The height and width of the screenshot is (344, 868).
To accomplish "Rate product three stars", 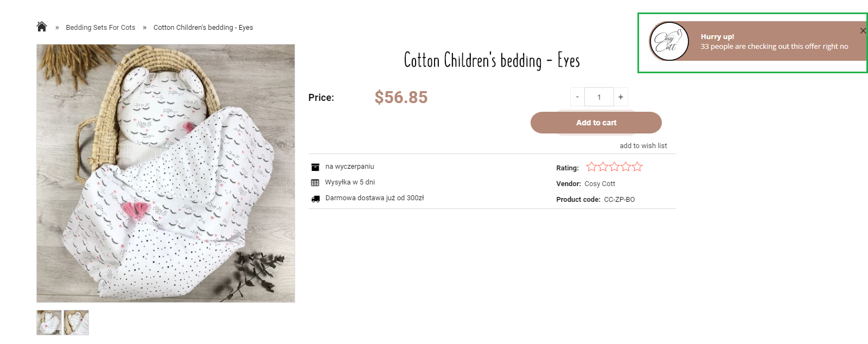I will tap(614, 167).
